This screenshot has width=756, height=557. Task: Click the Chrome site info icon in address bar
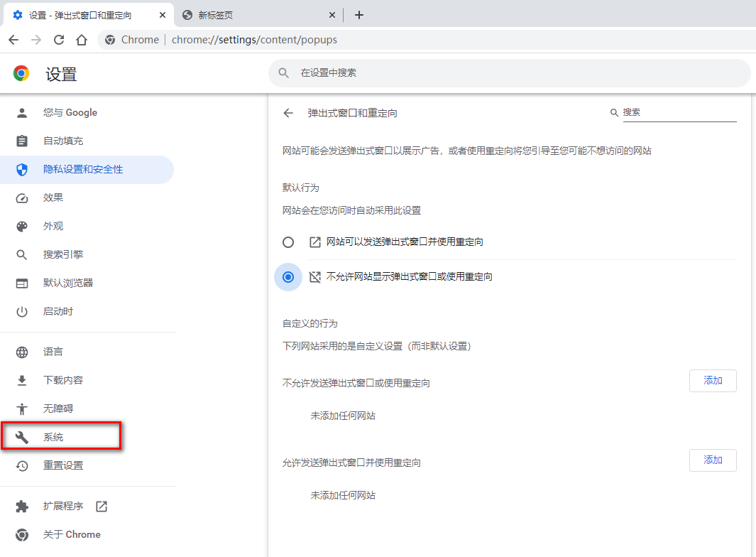(x=110, y=40)
